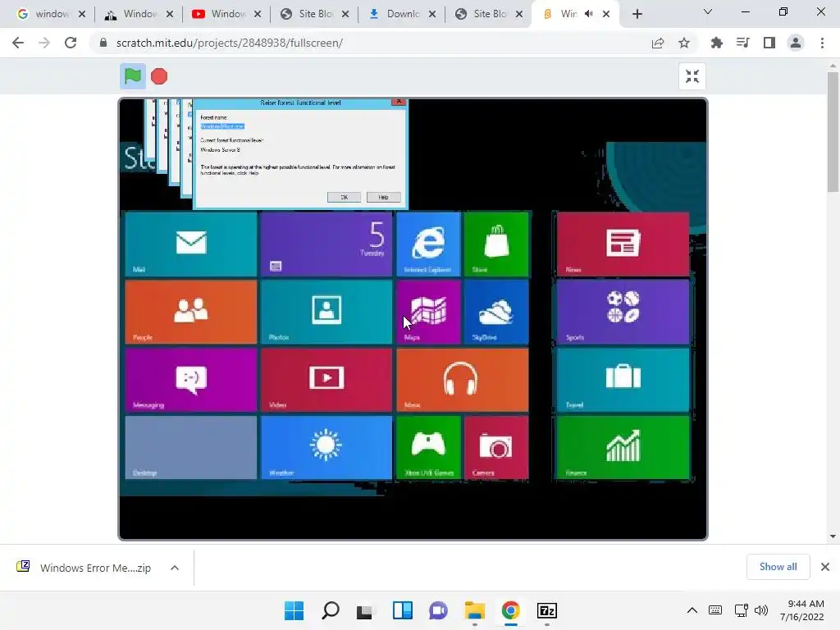Viewport: 840px width, 630px height.
Task: Close the downloads bar
Action: pos(825,567)
